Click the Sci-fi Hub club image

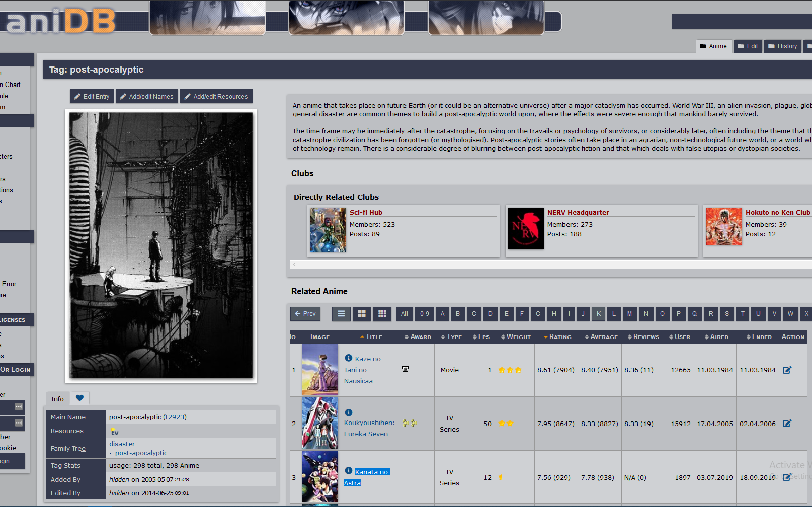coord(328,230)
